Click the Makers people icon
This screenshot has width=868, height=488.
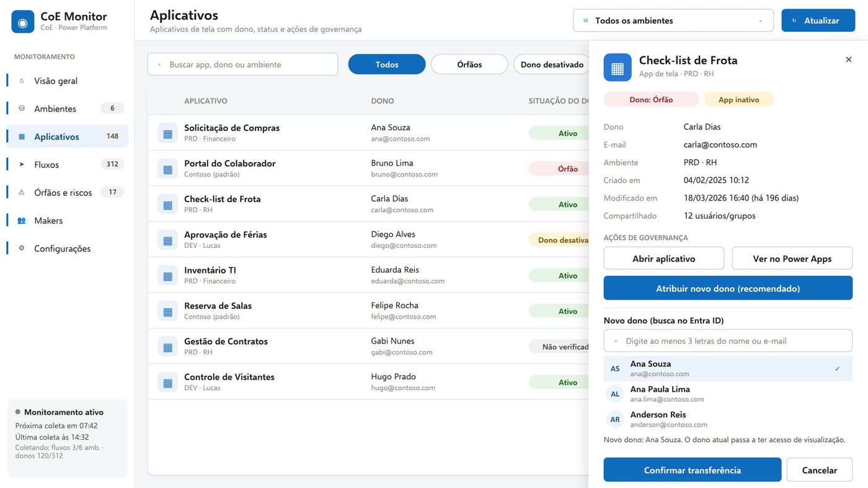click(x=22, y=220)
